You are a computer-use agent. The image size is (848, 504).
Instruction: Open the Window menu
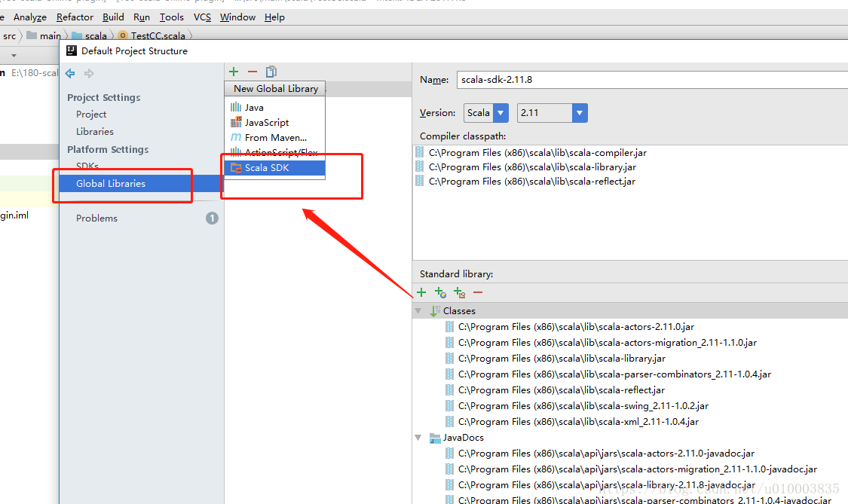pos(237,17)
